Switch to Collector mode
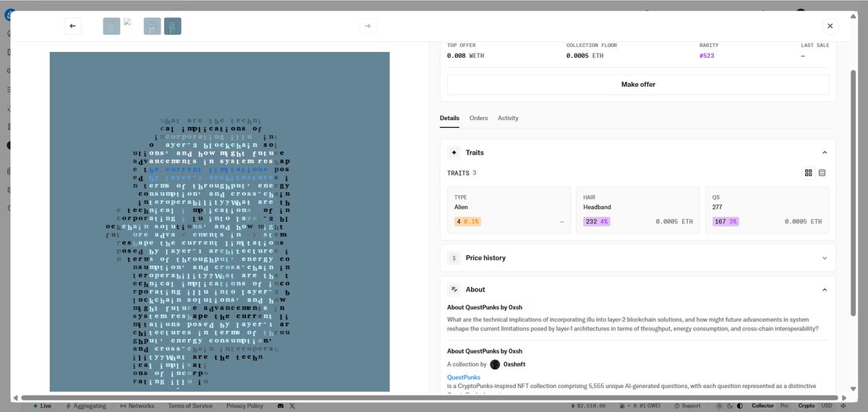 coord(762,406)
